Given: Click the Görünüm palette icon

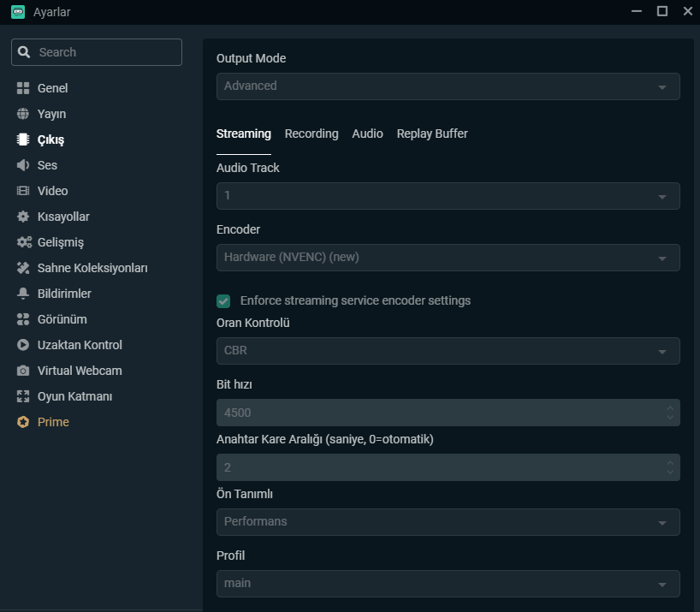Looking at the screenshot, I should [23, 319].
